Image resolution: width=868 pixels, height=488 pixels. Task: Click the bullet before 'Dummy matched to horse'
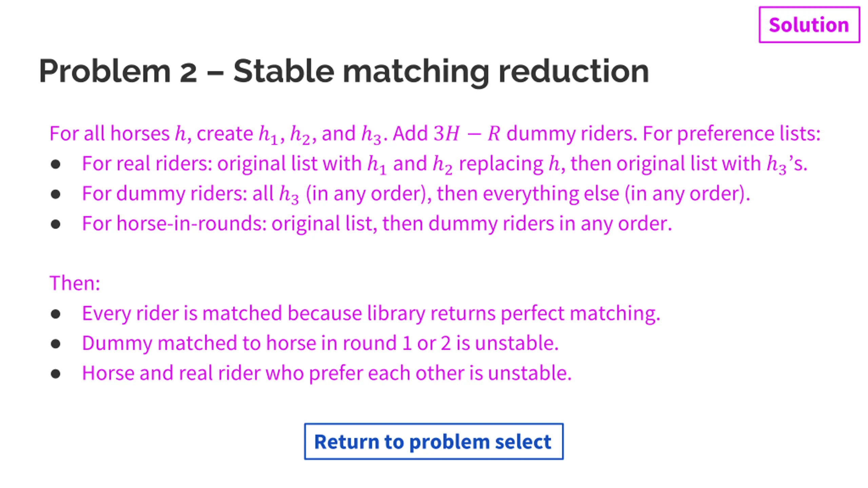(56, 344)
